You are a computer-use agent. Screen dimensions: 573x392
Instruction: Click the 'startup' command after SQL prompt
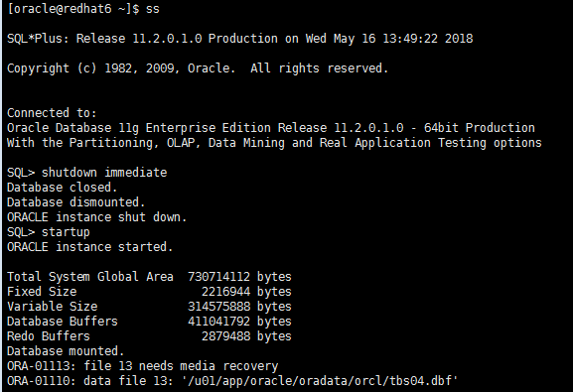(66, 232)
